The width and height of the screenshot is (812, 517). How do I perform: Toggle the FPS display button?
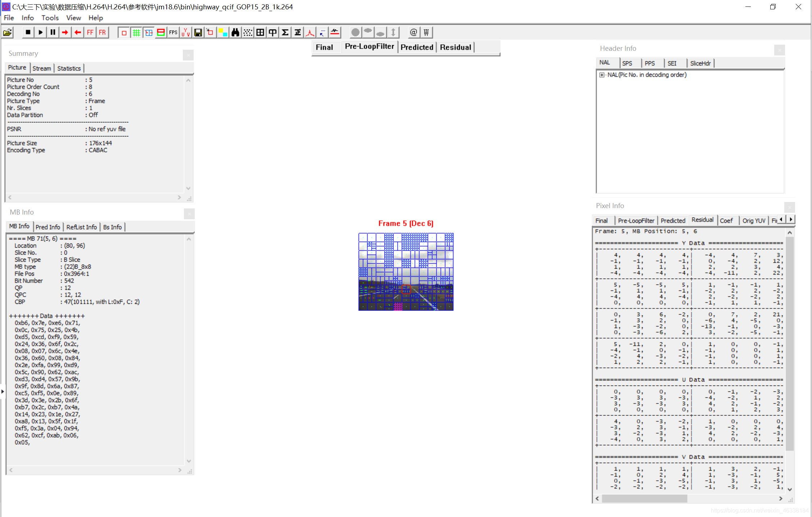(x=173, y=33)
